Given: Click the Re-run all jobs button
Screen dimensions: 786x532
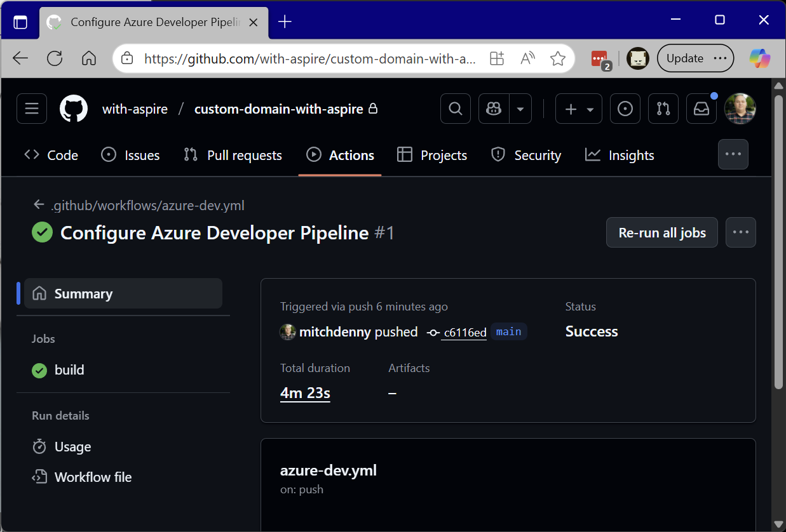Looking at the screenshot, I should 662,232.
